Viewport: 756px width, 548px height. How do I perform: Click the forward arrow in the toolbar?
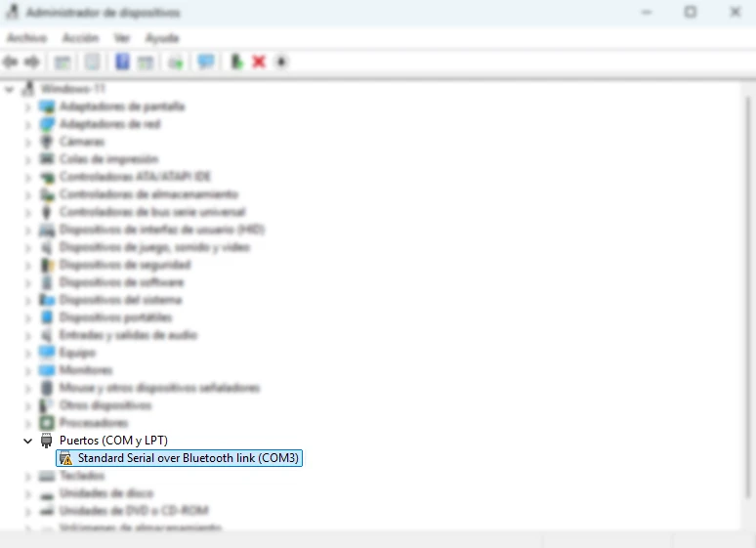31,62
